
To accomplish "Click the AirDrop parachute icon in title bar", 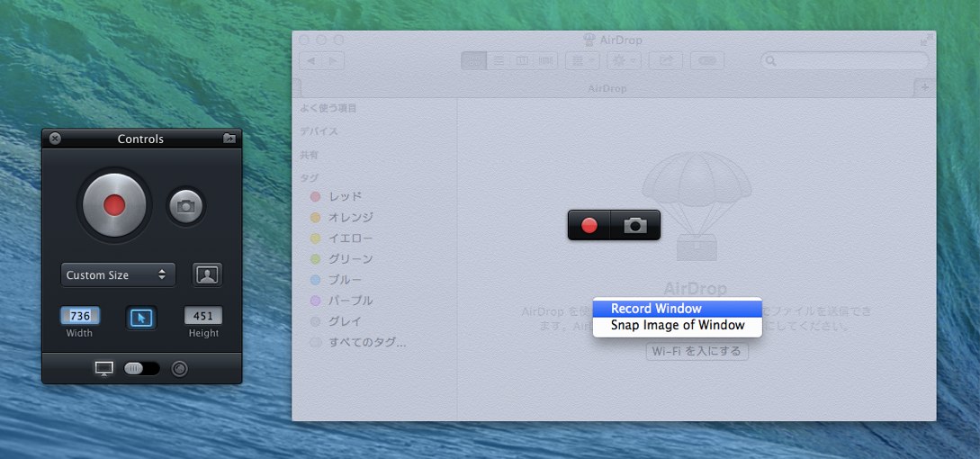I will [589, 40].
